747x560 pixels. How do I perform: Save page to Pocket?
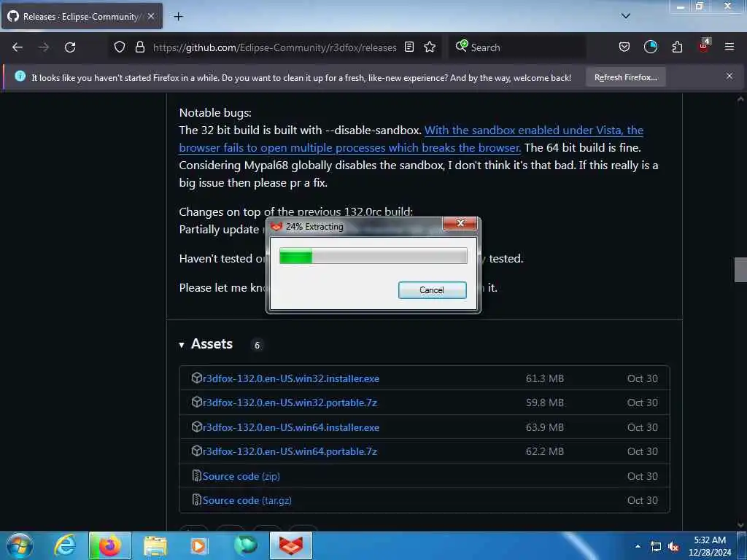(624, 47)
